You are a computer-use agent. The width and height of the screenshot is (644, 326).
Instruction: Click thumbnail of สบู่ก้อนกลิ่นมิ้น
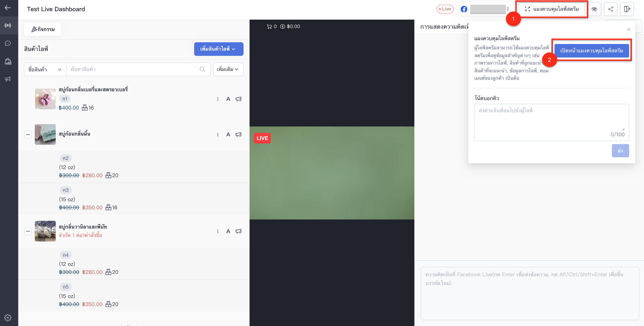(x=45, y=134)
